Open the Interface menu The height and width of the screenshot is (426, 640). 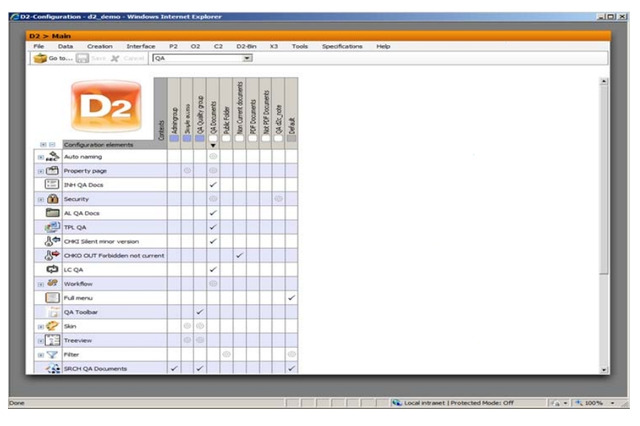tap(141, 46)
